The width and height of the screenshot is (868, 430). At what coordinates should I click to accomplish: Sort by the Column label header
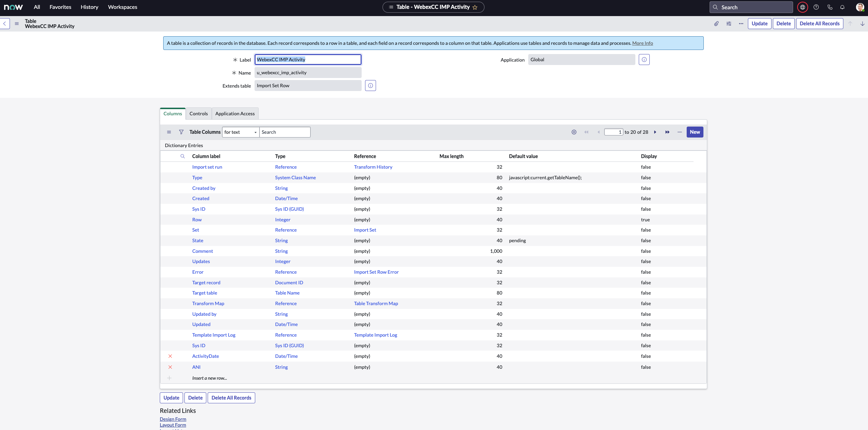tap(206, 156)
